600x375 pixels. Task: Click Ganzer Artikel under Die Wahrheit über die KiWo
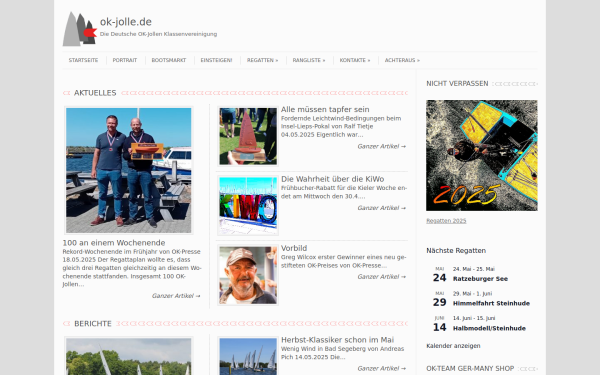coord(382,208)
